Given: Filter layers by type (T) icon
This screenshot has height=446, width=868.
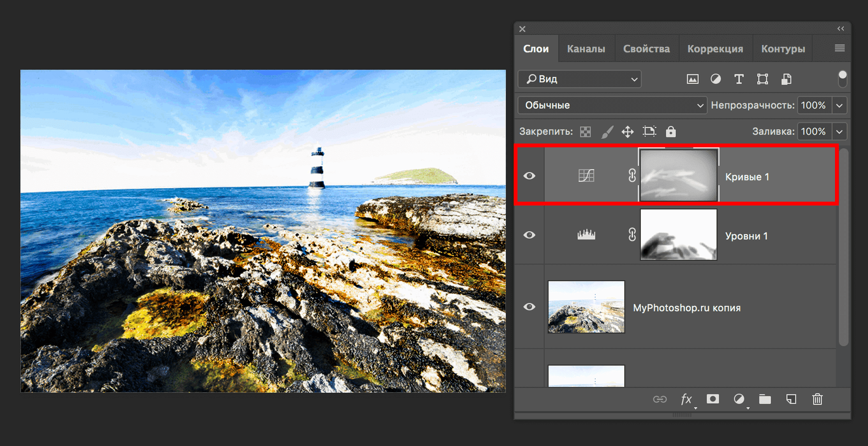Looking at the screenshot, I should [x=739, y=79].
